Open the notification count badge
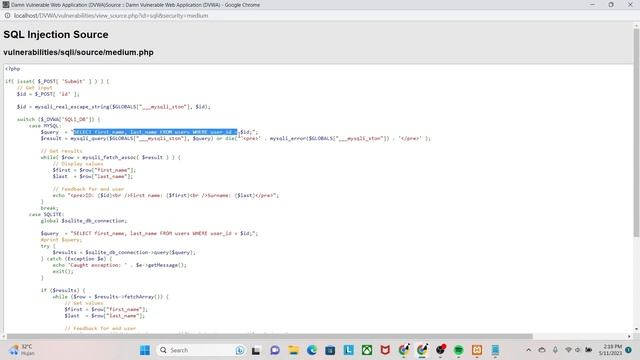Viewport: 640px width, 360px height. pyautogui.click(x=629, y=350)
